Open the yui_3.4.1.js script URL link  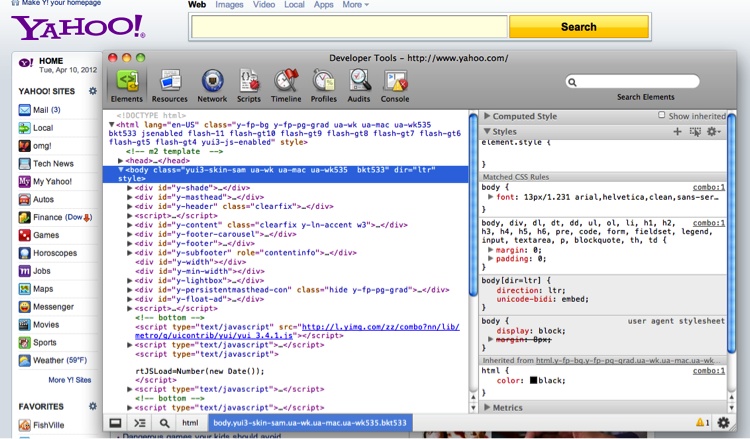(297, 331)
